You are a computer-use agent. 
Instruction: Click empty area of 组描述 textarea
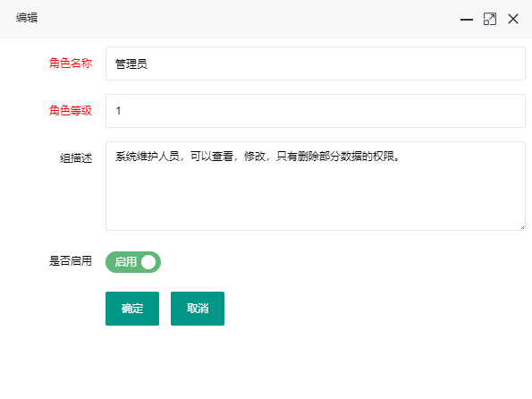click(x=316, y=197)
